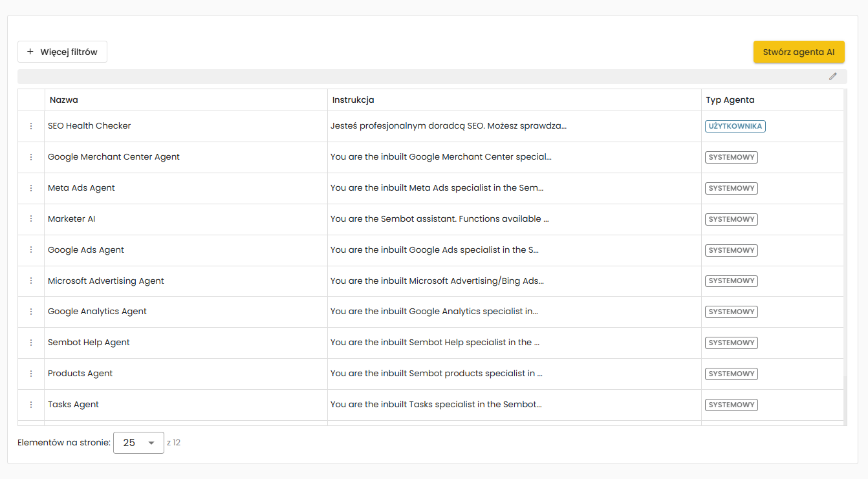Click SYSTEMOWY badge in Marketer AI row
This screenshot has height=479, width=868.
731,219
